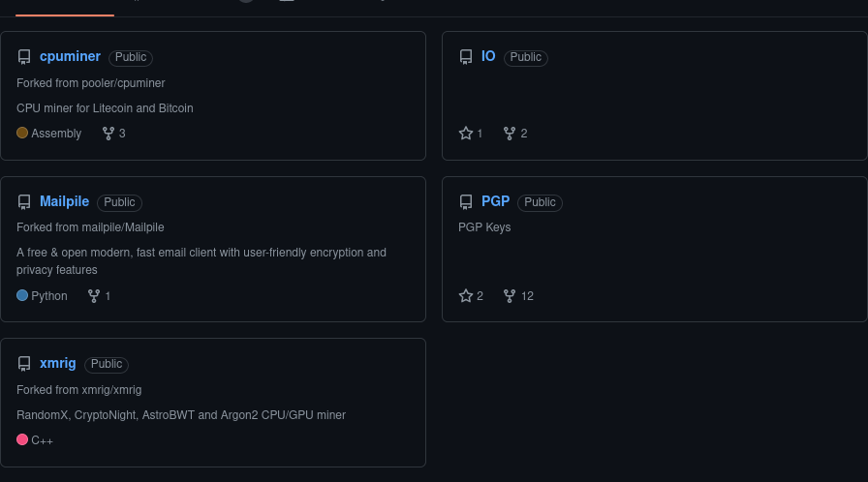Screen dimensions: 868x482
Task: Click the fork icon in the PGP card
Action: coord(510,295)
